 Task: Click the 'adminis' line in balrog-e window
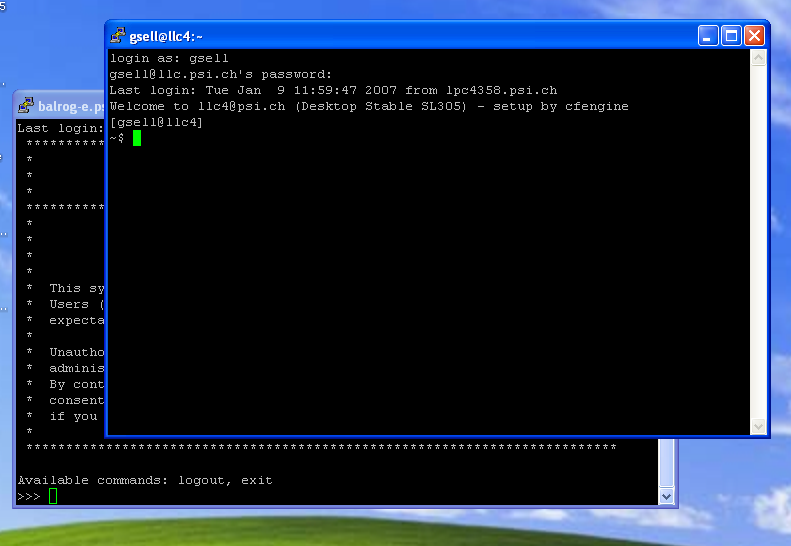pos(77,368)
